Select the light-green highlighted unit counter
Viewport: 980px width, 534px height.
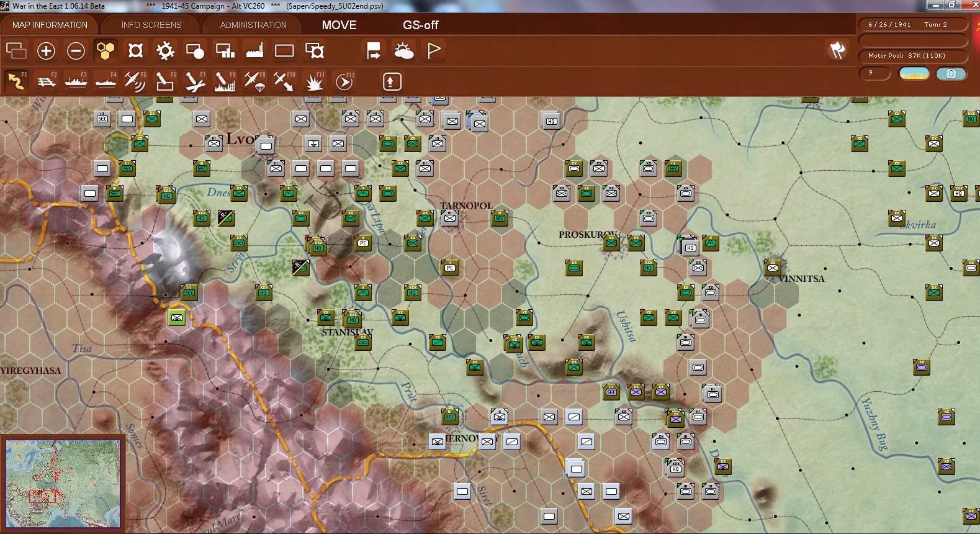click(x=177, y=318)
